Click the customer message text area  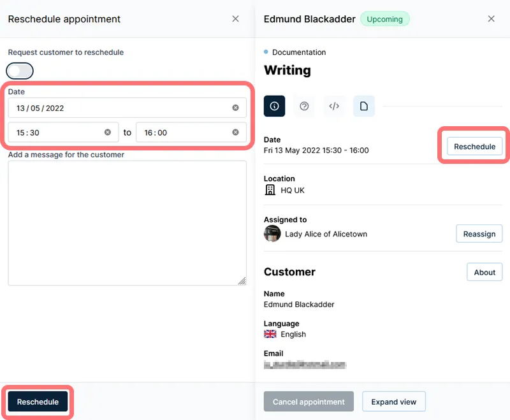coord(127,223)
